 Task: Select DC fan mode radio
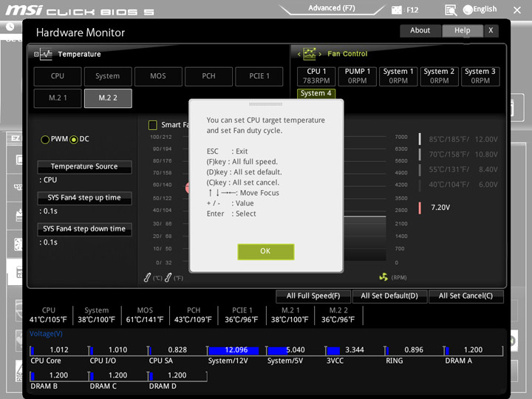tap(74, 140)
